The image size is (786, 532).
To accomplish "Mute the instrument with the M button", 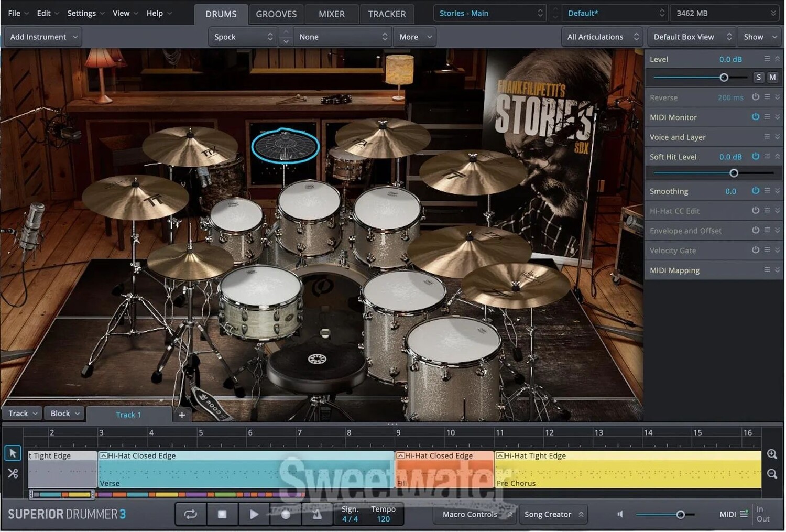I will (x=772, y=77).
